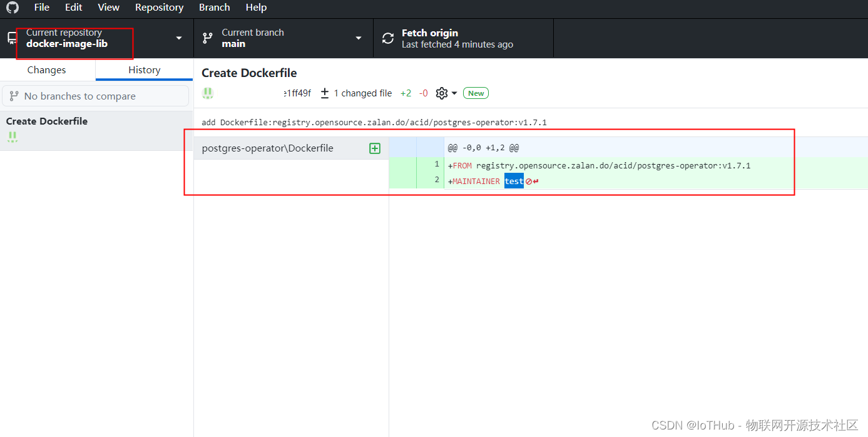Focus the No branches to compare field
868x437 pixels.
[x=96, y=96]
